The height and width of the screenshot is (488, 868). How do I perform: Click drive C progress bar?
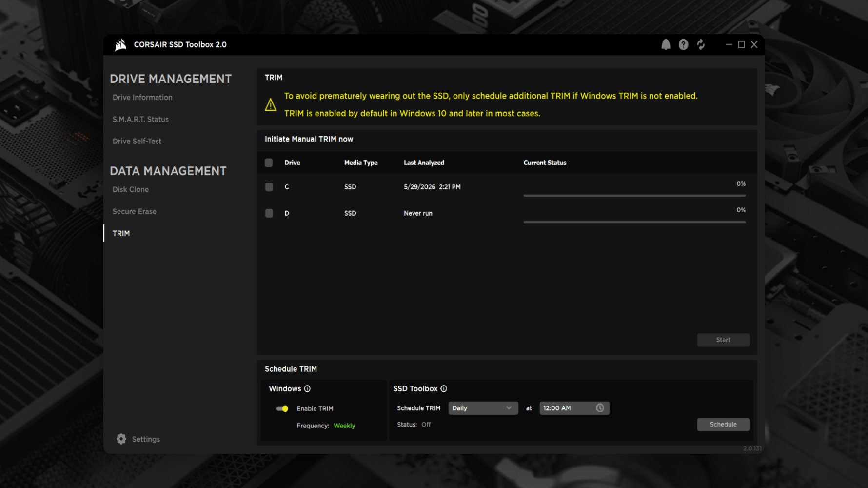click(x=634, y=196)
